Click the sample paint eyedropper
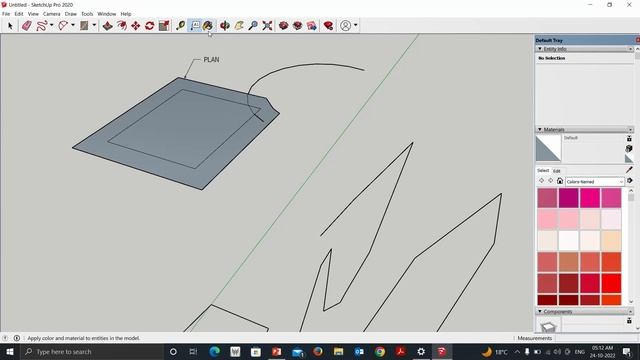The image size is (640, 360). [629, 169]
